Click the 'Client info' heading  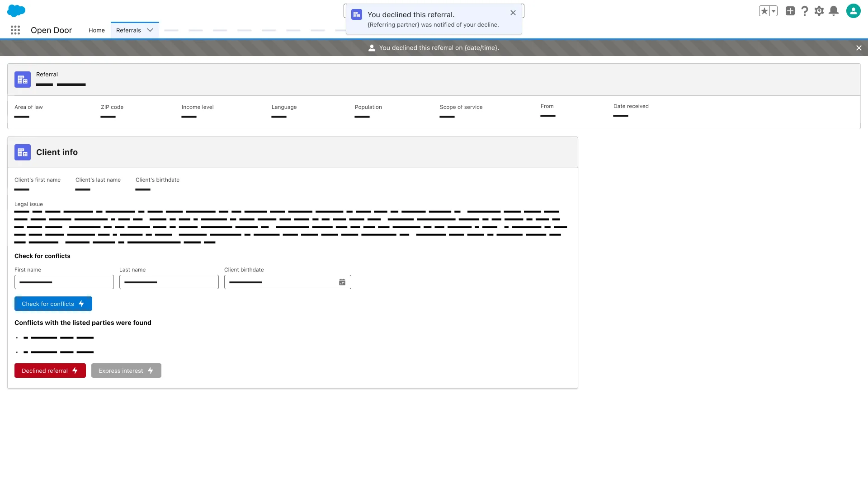click(x=57, y=152)
